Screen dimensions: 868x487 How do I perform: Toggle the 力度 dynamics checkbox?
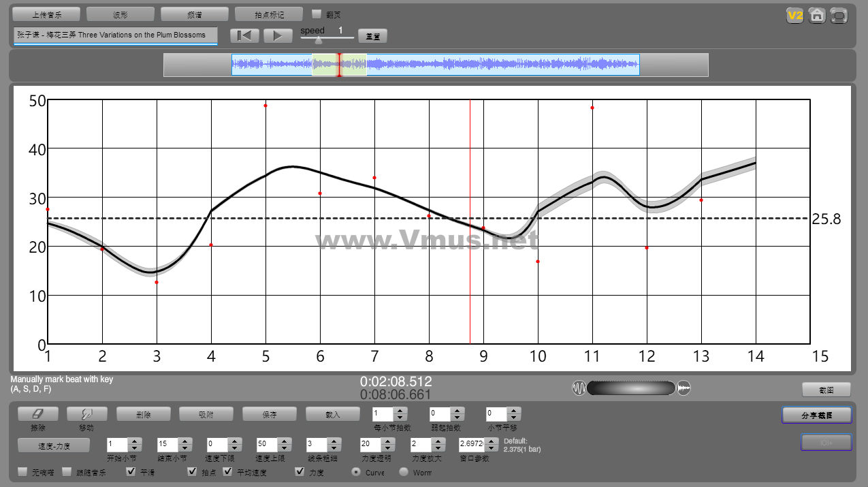[300, 472]
